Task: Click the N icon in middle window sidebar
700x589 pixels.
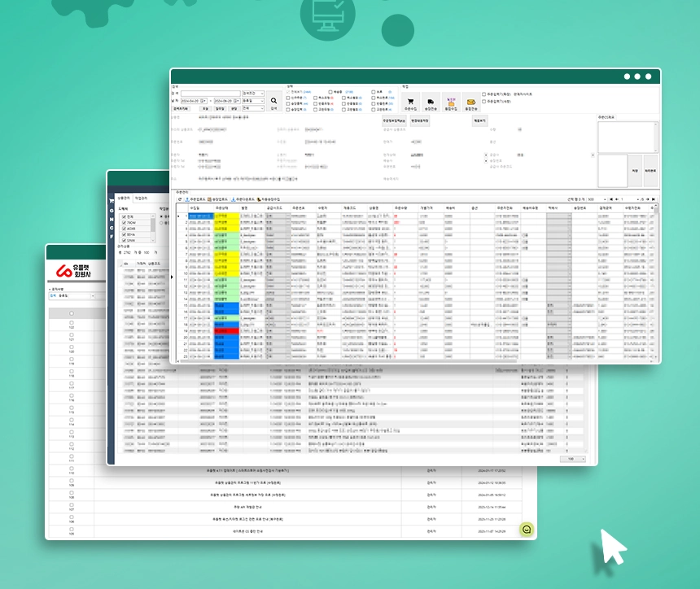Action: (x=112, y=219)
